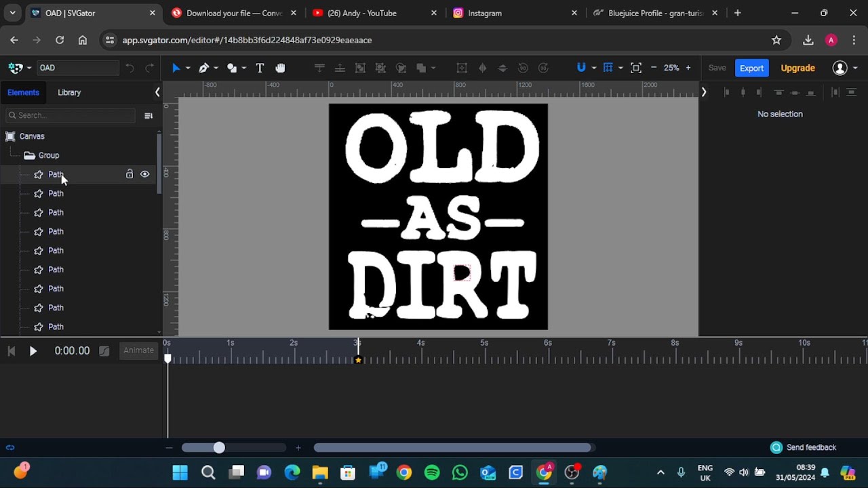The height and width of the screenshot is (488, 868).
Task: Click the Send feedback link
Action: [811, 447]
